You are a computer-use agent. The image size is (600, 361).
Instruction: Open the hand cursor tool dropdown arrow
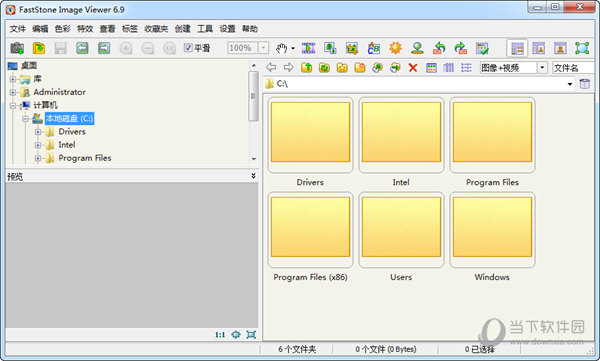(293, 48)
